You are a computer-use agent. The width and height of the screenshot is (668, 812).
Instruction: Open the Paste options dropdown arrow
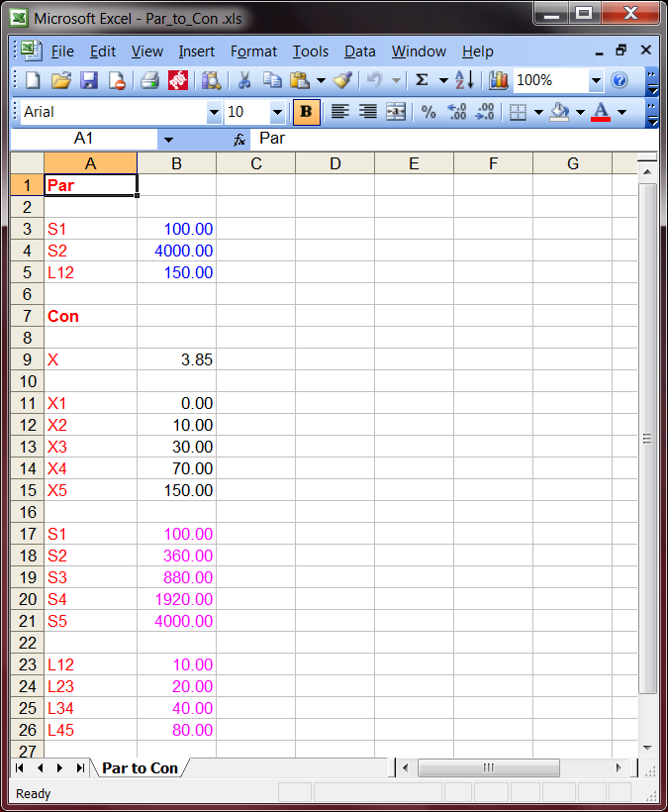tap(321, 80)
